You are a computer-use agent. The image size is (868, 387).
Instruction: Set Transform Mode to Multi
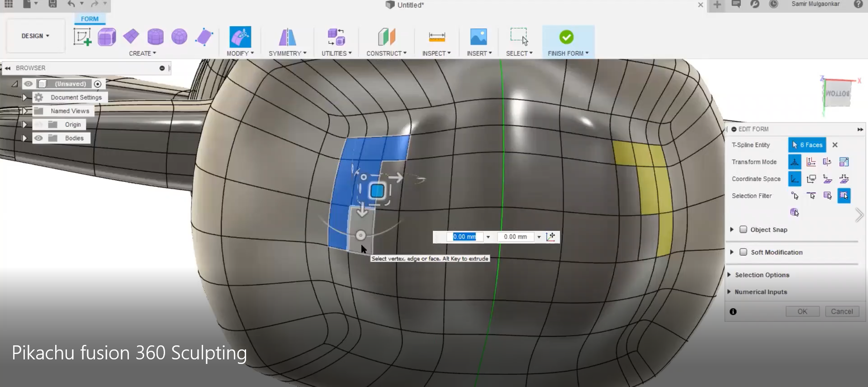(795, 162)
